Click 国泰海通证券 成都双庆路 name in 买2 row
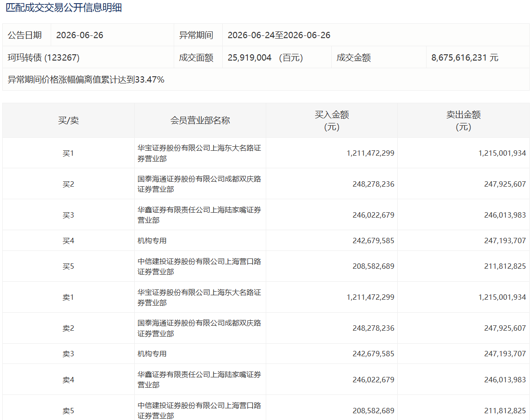Viewport: 532px width, 420px height. coord(199,184)
